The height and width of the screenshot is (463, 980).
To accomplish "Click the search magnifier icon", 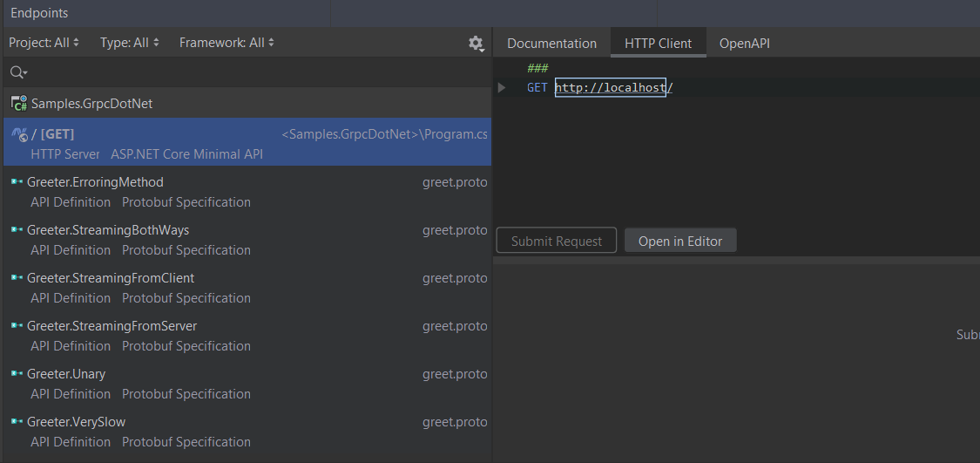I will [18, 72].
